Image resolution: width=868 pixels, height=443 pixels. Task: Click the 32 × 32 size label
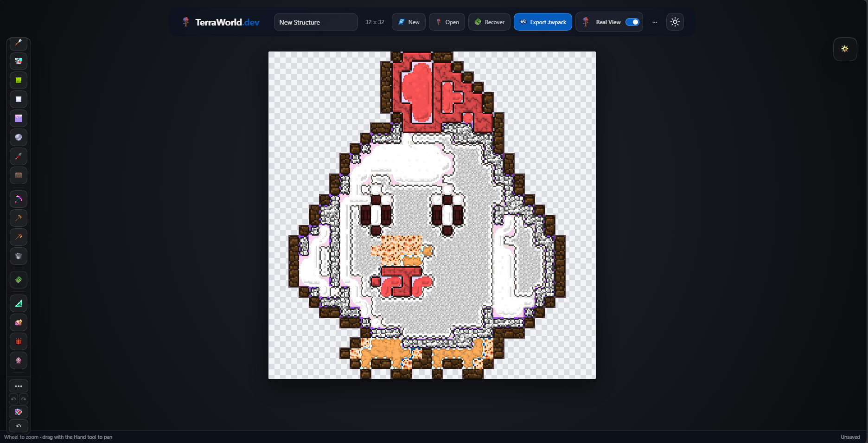tap(375, 22)
